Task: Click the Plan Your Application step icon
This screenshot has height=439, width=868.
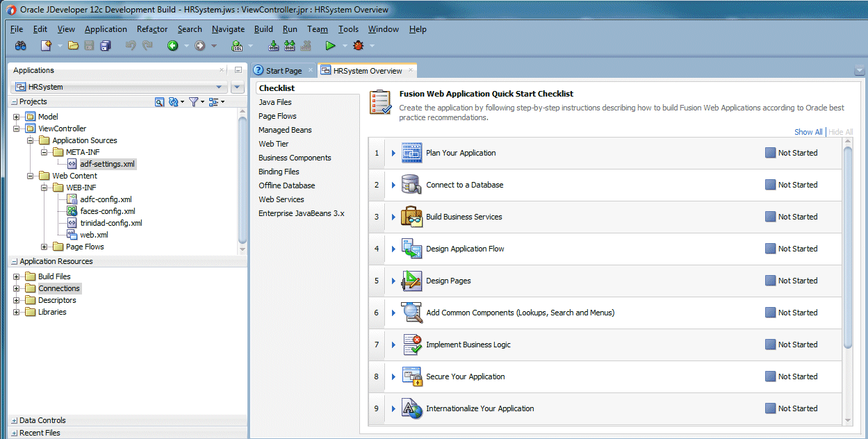Action: pos(411,153)
